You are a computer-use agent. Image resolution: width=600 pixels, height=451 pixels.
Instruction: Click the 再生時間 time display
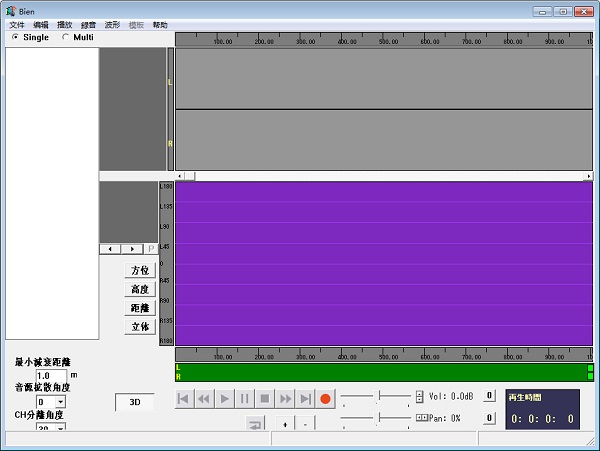click(x=543, y=409)
